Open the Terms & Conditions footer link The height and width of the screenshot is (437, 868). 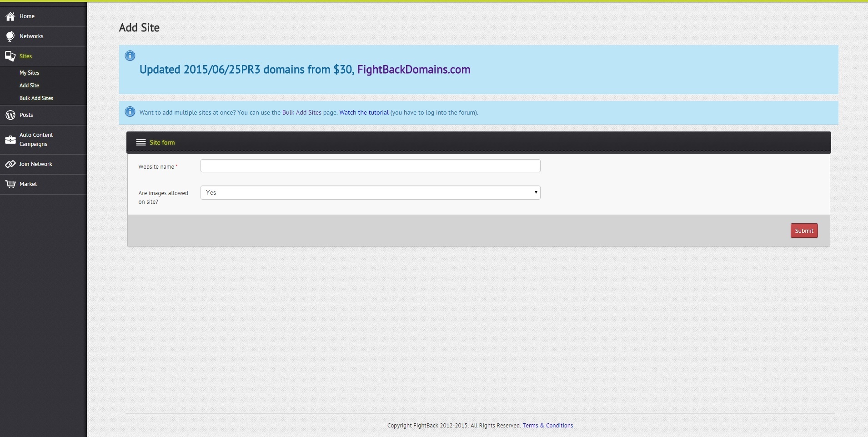click(x=547, y=426)
